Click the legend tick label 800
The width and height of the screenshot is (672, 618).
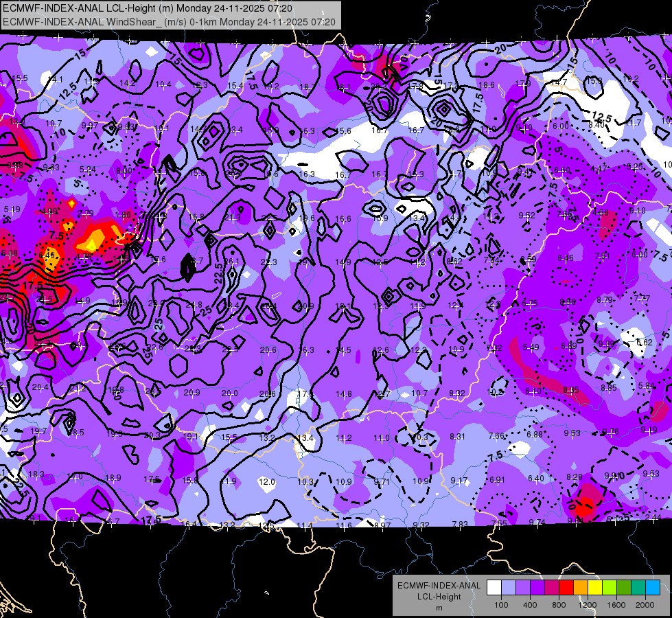coord(559,605)
